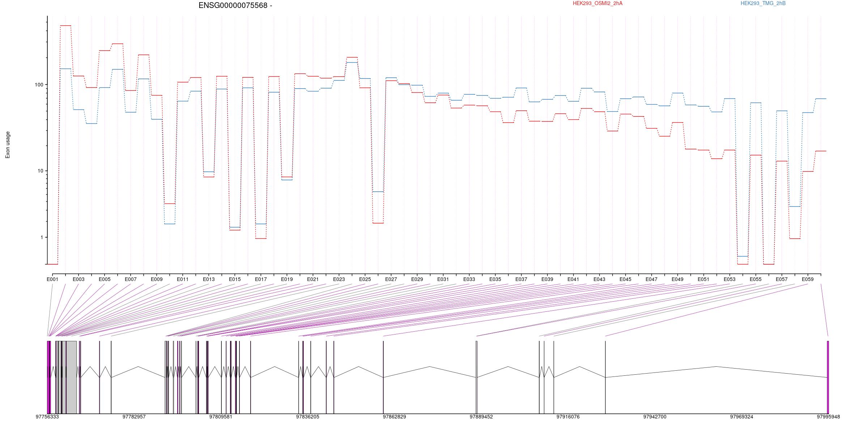This screenshot has height=434, width=868.
Task: Click exon label E003
Action: [78, 279]
